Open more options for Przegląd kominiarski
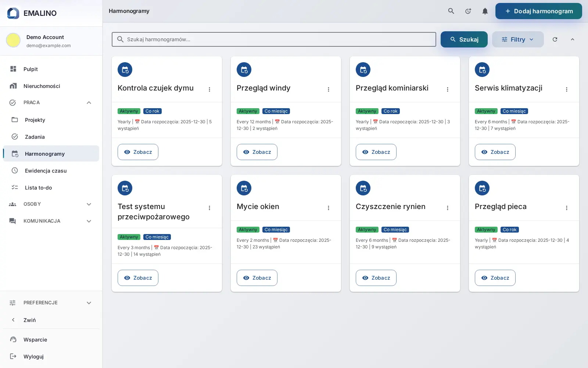This screenshot has height=368, width=588. point(448,89)
